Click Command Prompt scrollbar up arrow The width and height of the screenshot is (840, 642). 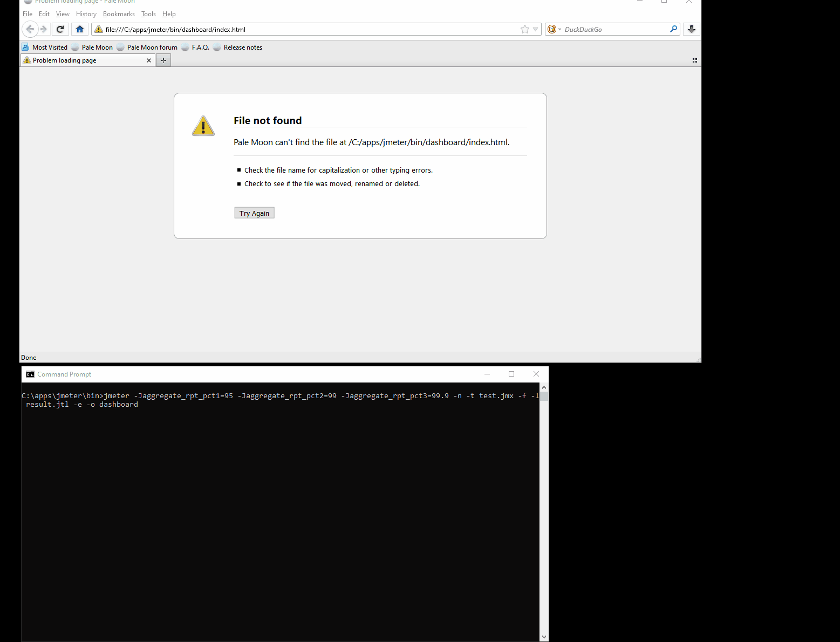click(544, 387)
